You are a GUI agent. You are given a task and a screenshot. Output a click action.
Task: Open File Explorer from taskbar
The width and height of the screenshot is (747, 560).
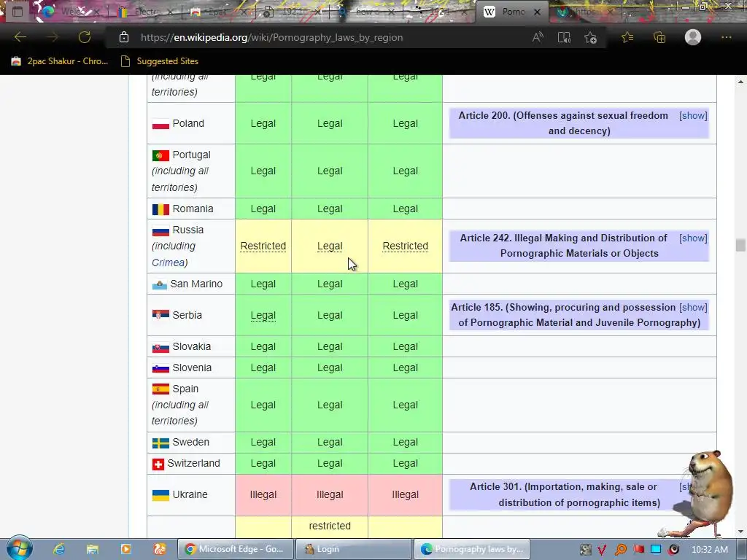point(93,549)
